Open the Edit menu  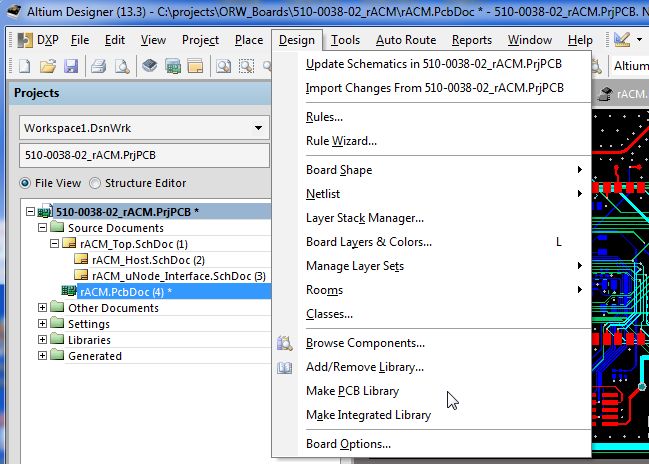coord(115,40)
